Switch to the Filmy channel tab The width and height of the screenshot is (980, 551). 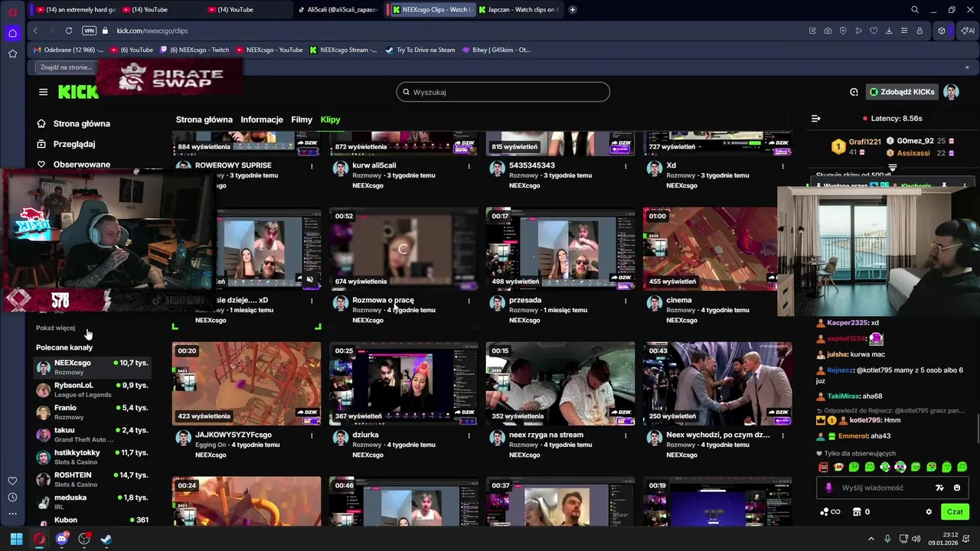click(x=302, y=119)
